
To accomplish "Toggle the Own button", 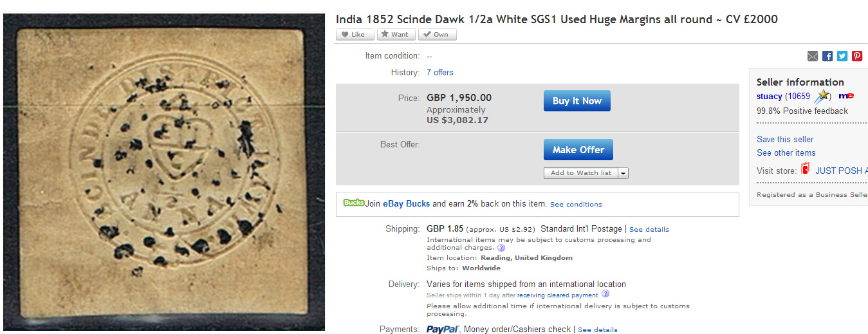I will pos(437,35).
